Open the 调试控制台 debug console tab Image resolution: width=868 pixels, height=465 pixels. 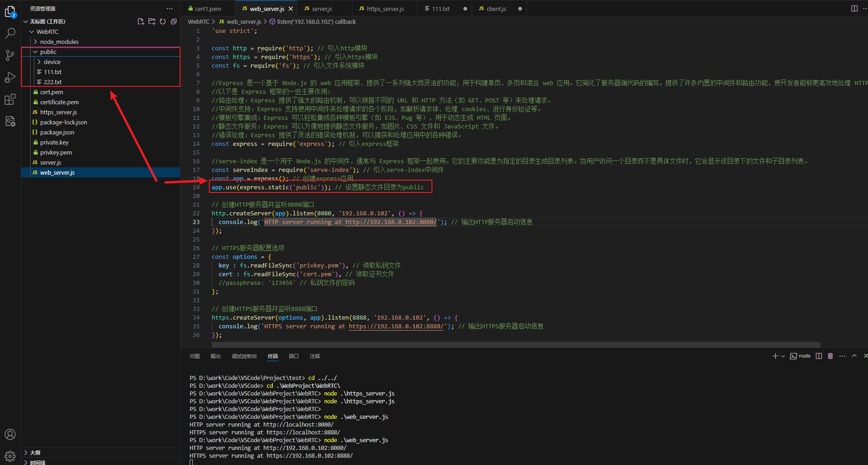point(244,356)
